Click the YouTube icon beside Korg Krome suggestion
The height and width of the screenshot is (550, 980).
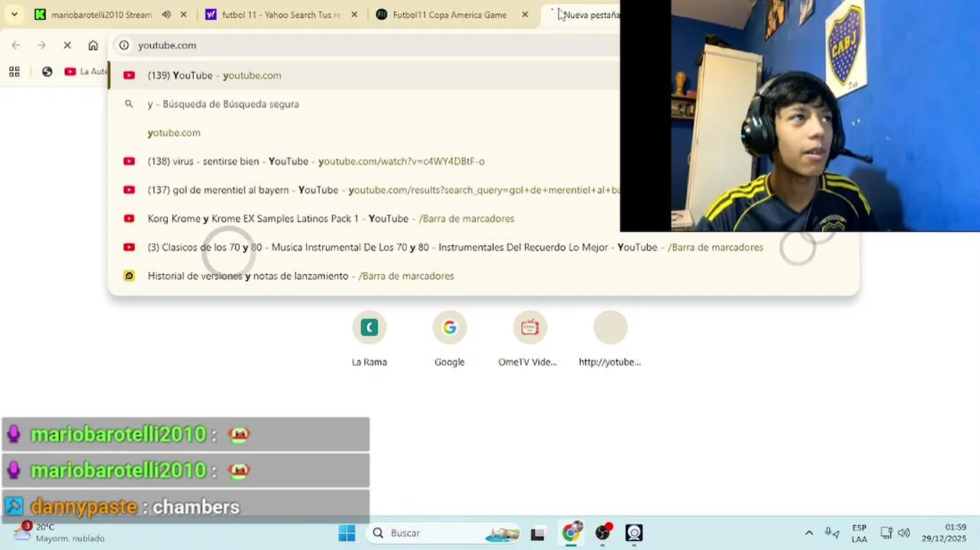click(129, 218)
